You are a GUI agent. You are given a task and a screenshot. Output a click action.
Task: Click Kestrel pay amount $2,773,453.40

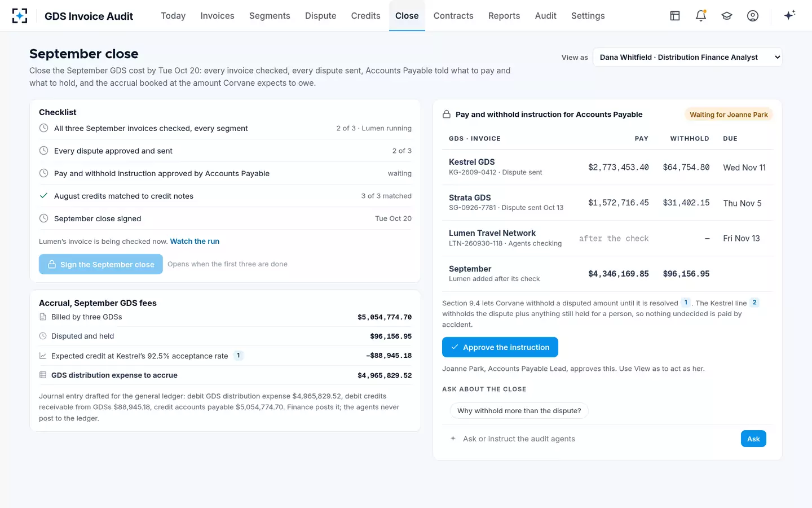pos(619,168)
